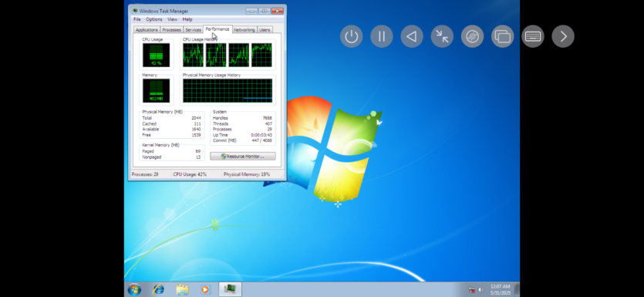
Task: Switch to the Processes tab
Action: (x=172, y=29)
